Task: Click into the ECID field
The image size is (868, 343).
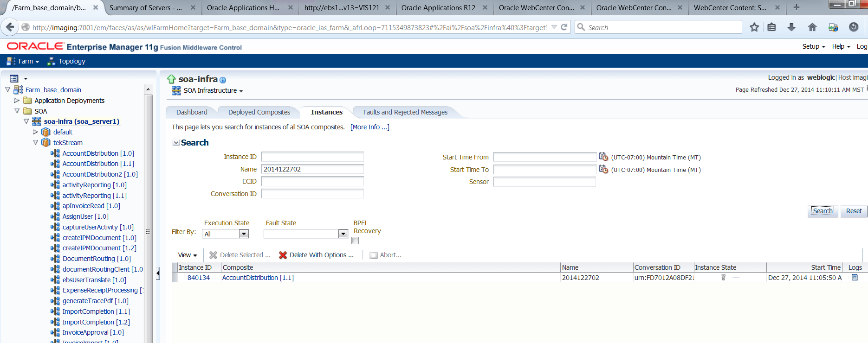Action: 312,181
